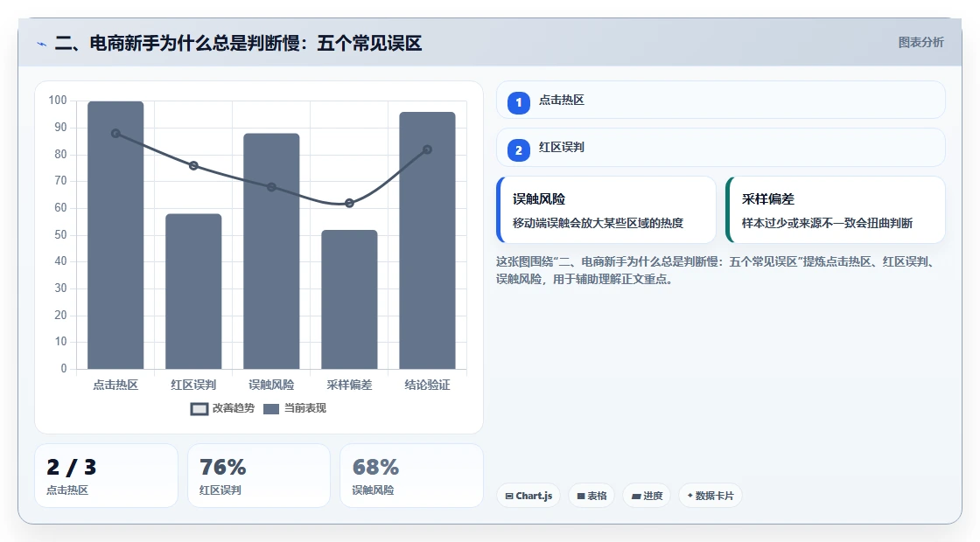Click the Chart.js tag chip
This screenshot has width=980, height=542.
pyautogui.click(x=528, y=496)
